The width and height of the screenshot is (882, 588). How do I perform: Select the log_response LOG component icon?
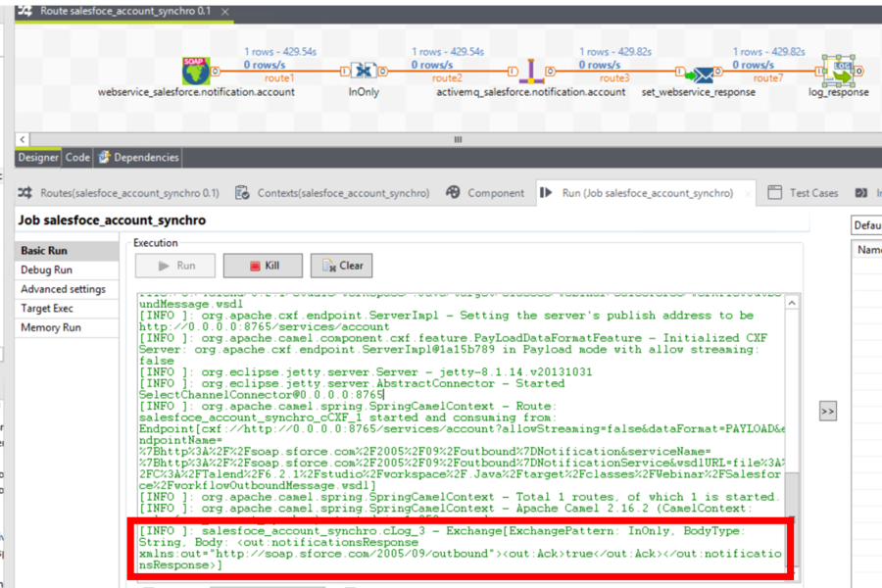838,71
